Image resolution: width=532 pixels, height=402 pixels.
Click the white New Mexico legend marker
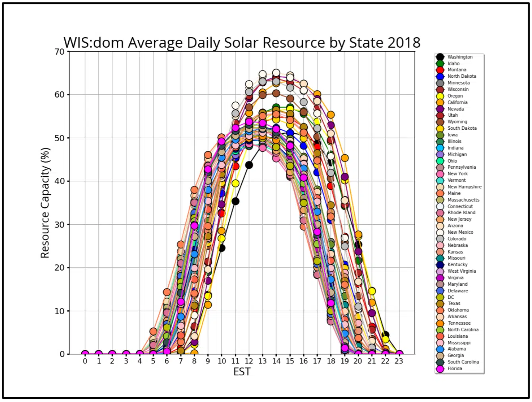pyautogui.click(x=439, y=233)
